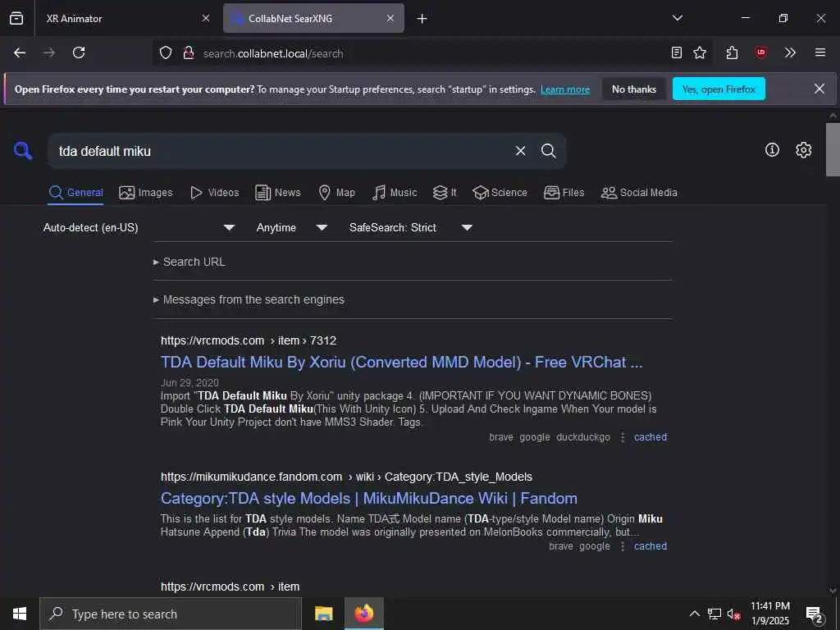Reload the current page
Screen dimensions: 840x630
click(x=79, y=52)
